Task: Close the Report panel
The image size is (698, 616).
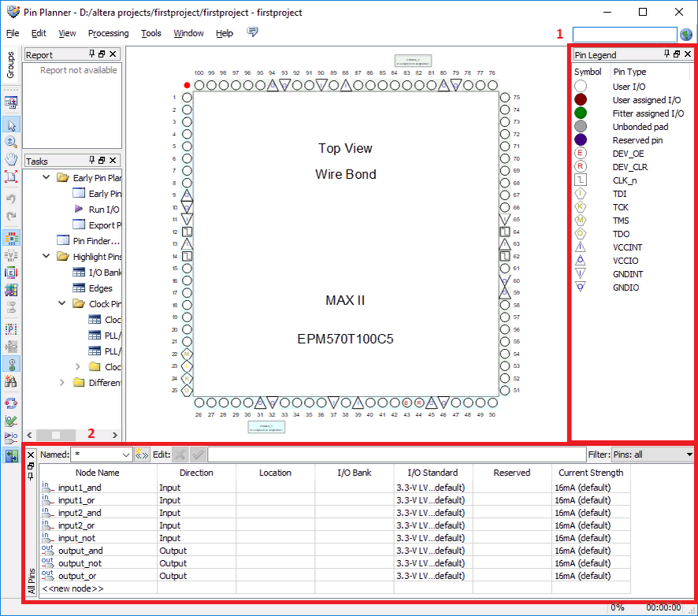Action: point(113,54)
